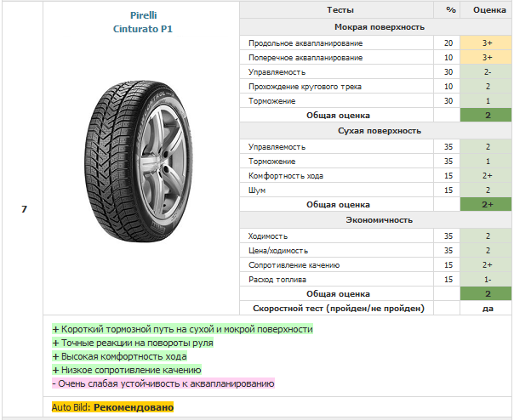Open the Pirelli Cinturato P1 link
Screen dimensions: 514x420
click(143, 22)
